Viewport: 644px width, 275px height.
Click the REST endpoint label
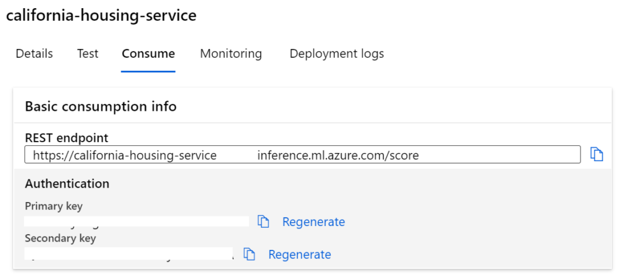[x=67, y=138]
